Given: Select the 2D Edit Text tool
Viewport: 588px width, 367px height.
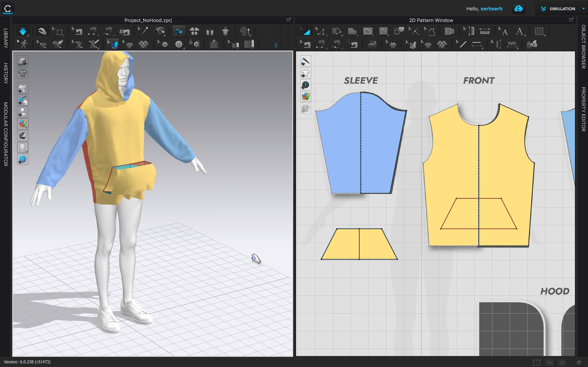Looking at the screenshot, I should [x=503, y=31].
